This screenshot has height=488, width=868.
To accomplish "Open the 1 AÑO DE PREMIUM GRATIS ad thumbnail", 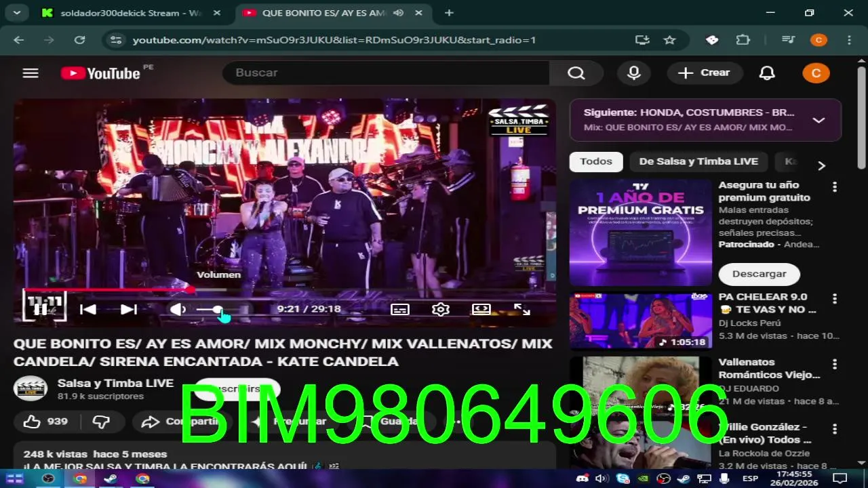I will point(641,232).
